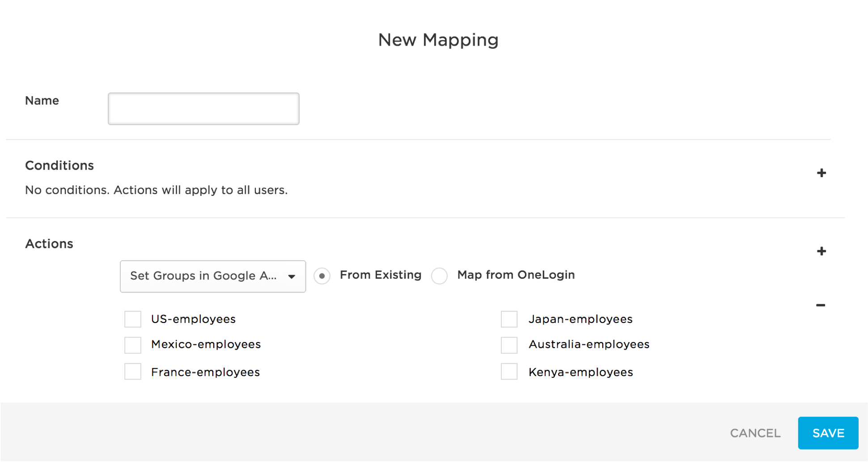Image resolution: width=868 pixels, height=462 pixels.
Task: Click the no conditions notice text
Action: [x=156, y=190]
